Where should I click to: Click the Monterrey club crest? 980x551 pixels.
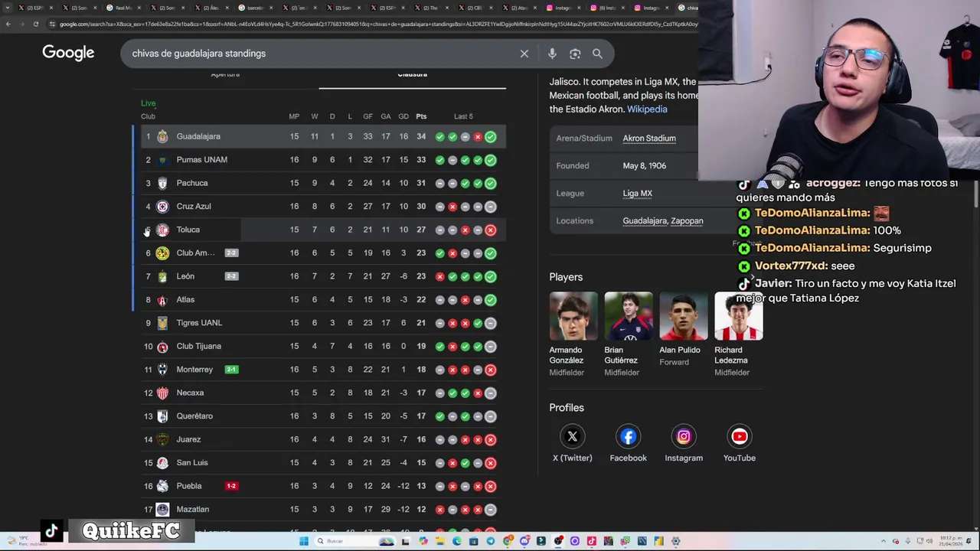click(x=162, y=370)
